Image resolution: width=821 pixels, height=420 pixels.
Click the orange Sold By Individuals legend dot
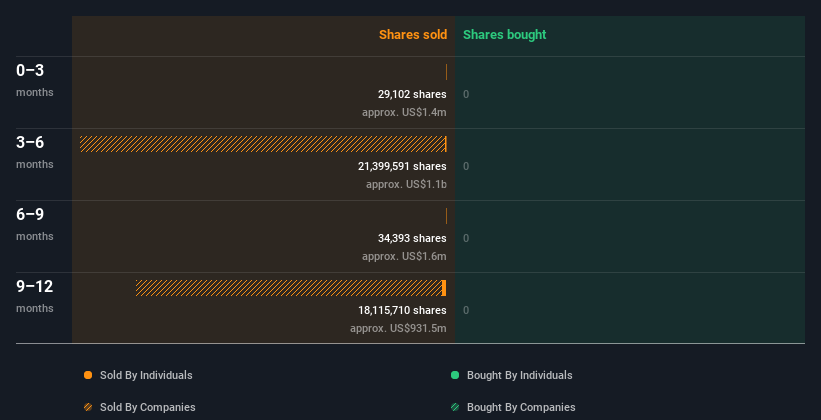point(88,375)
